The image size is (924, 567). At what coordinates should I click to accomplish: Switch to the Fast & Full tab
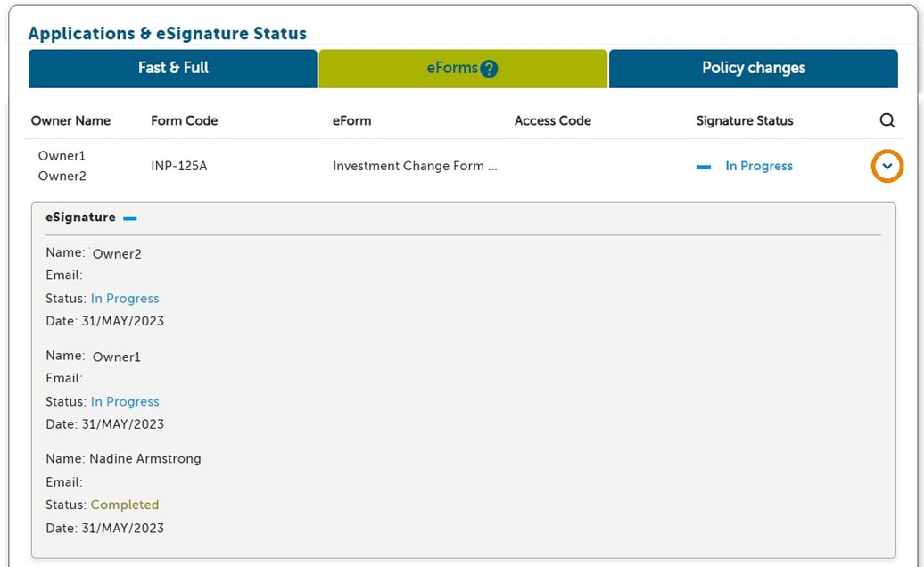click(x=173, y=68)
